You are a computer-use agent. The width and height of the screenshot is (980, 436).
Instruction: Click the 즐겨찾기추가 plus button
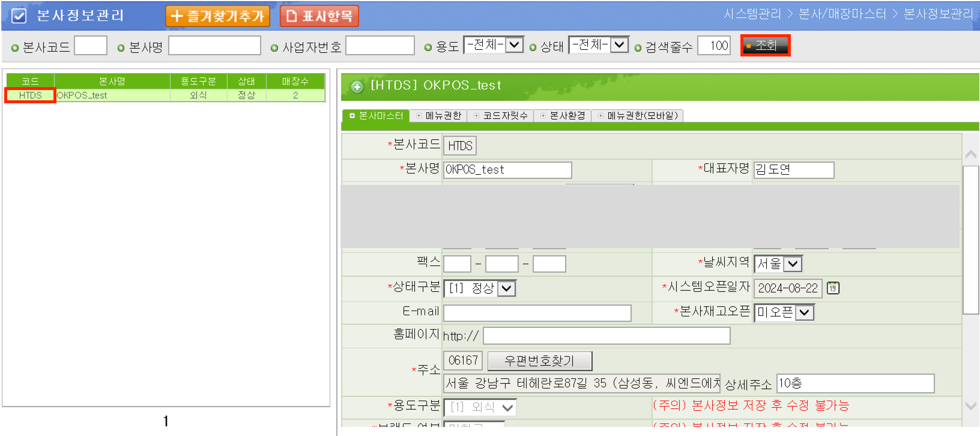click(x=217, y=16)
